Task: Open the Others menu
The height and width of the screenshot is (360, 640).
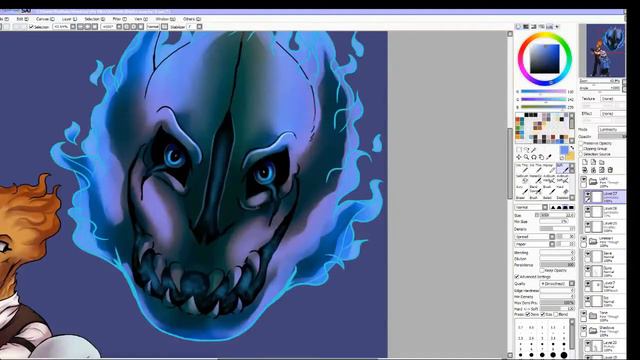Action: pyautogui.click(x=192, y=19)
